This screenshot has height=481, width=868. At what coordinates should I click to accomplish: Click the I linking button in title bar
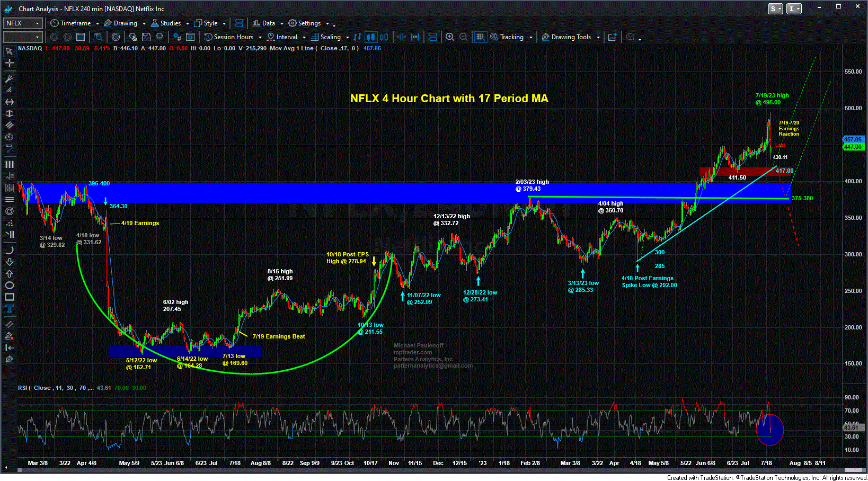pyautogui.click(x=794, y=8)
